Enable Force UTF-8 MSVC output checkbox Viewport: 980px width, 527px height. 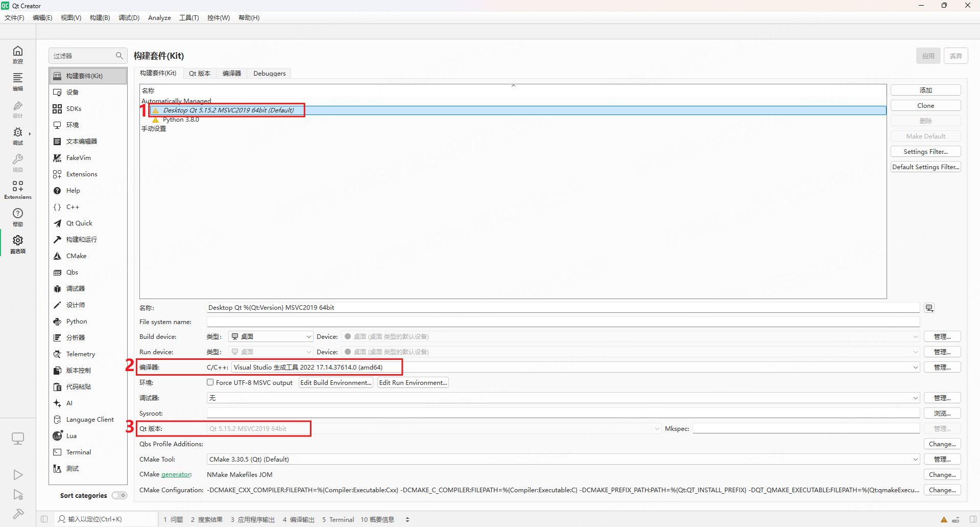pos(210,382)
